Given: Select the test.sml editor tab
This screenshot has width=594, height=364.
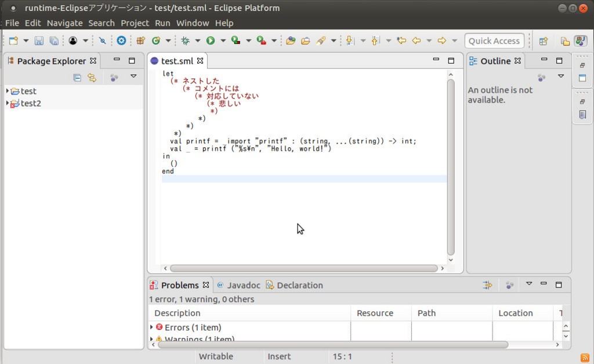Looking at the screenshot, I should pyautogui.click(x=177, y=61).
